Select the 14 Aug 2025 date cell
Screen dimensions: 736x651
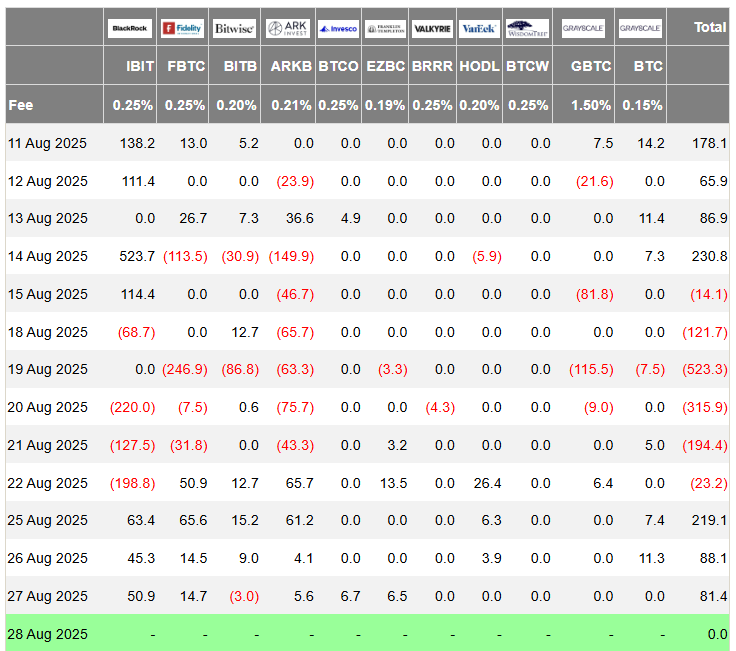pos(48,256)
